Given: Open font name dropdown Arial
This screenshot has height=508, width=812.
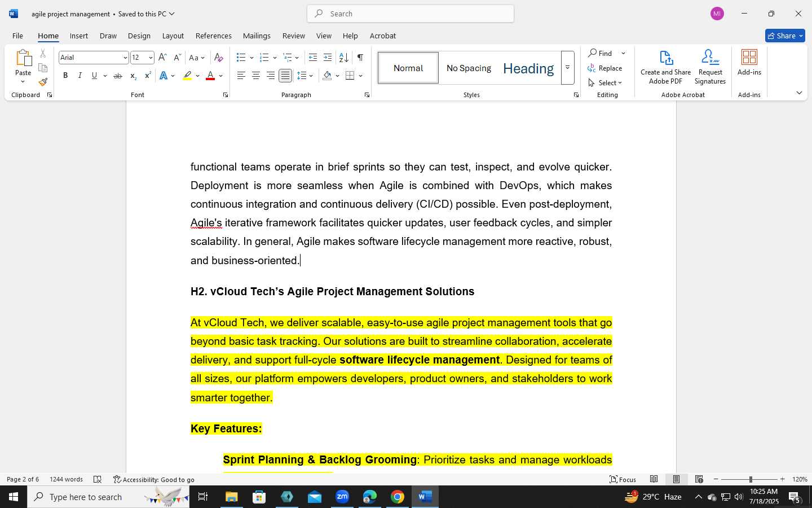Looking at the screenshot, I should click(125, 58).
